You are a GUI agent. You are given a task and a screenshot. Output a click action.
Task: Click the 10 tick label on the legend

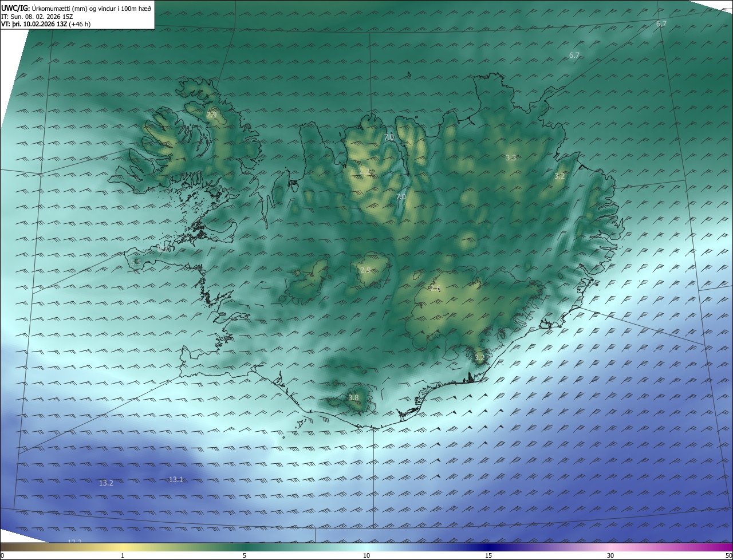click(x=366, y=555)
